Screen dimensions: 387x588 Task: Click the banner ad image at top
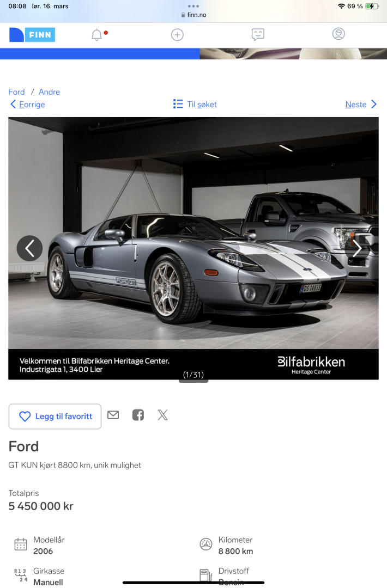click(x=293, y=53)
